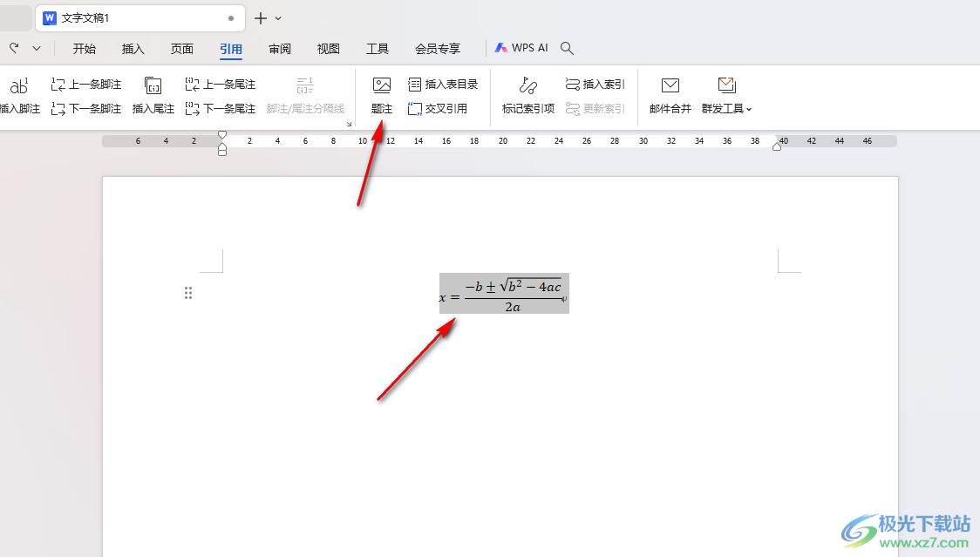Click the first-line indent marker on ruler
This screenshot has width=980, height=557.
(221, 135)
